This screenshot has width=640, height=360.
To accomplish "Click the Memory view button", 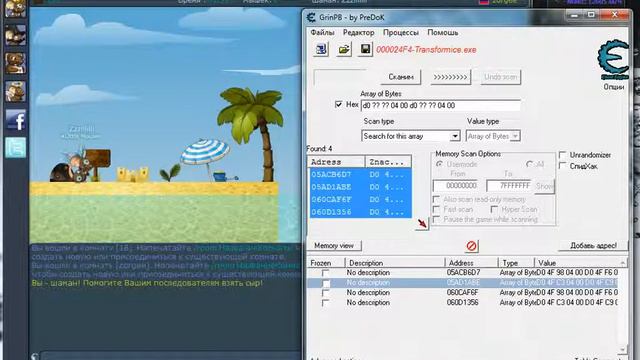I will (x=334, y=245).
